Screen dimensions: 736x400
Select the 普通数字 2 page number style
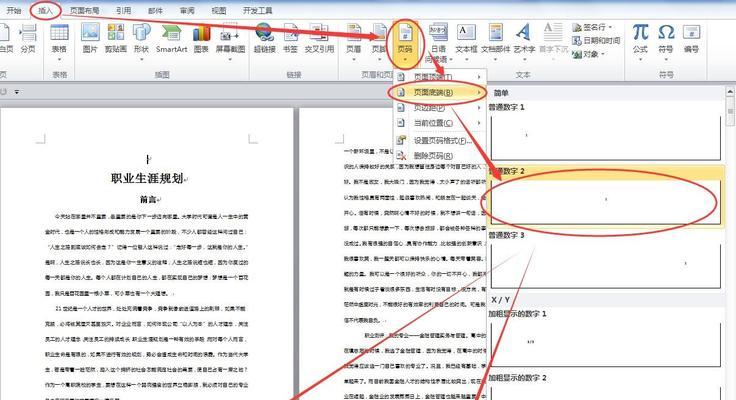click(606, 196)
